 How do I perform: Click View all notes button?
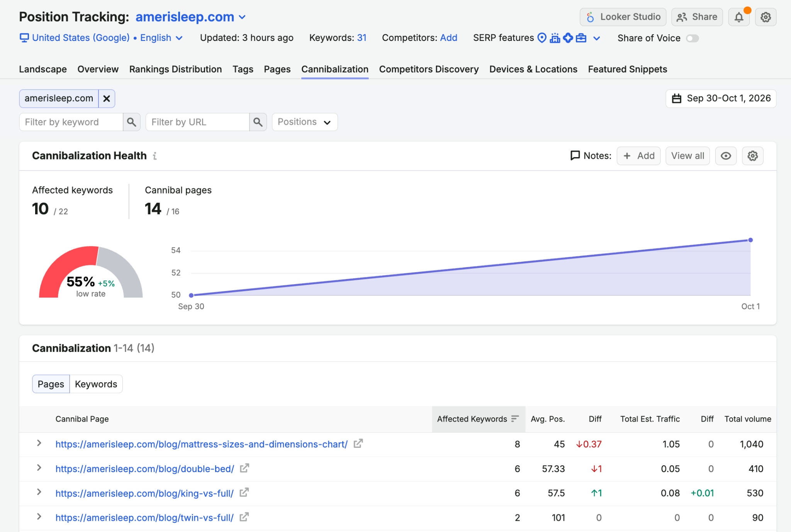[x=687, y=156]
